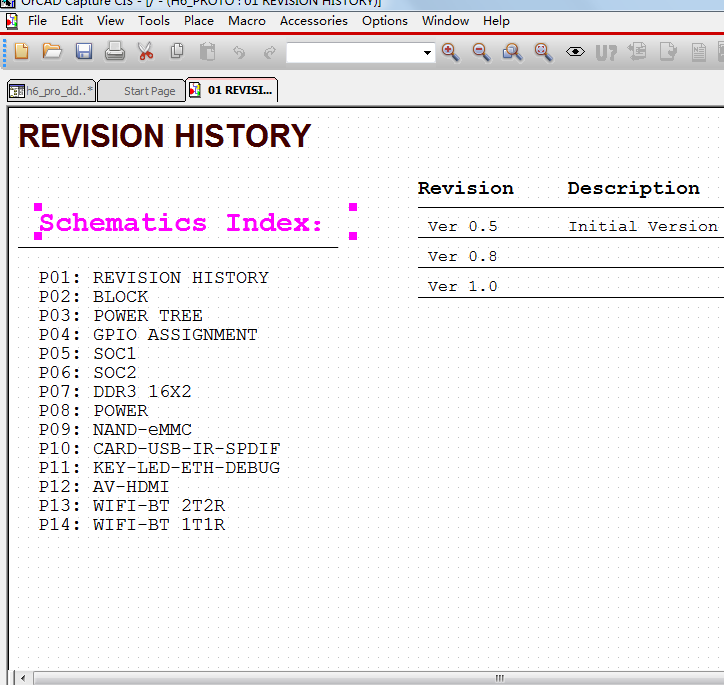Click the P04: GPIO ASSIGNMENT entry
Viewport: 724px width, 685px height.
[148, 335]
